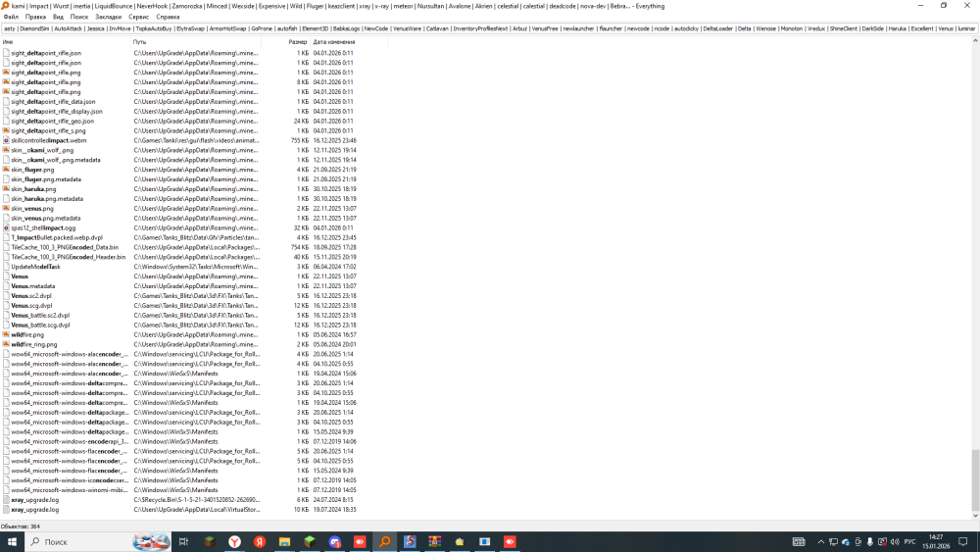Show hidden tray icons chevron
The image size is (980, 552).
[x=821, y=541]
